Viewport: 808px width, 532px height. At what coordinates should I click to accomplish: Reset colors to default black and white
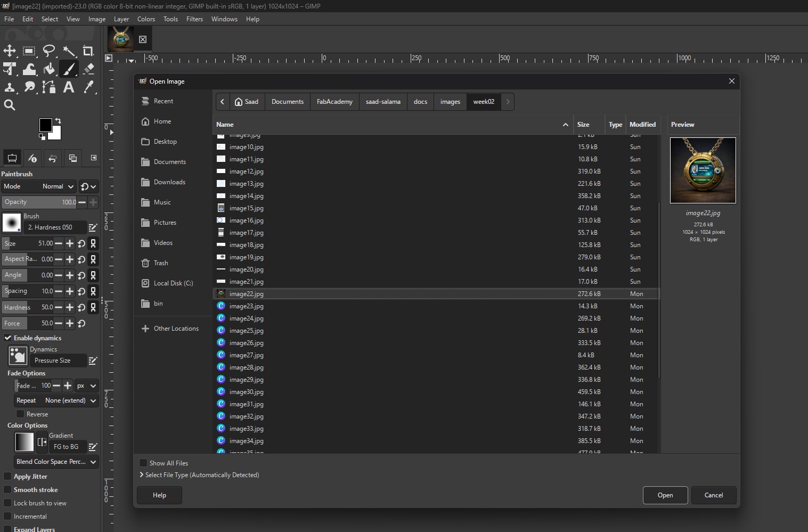42,137
